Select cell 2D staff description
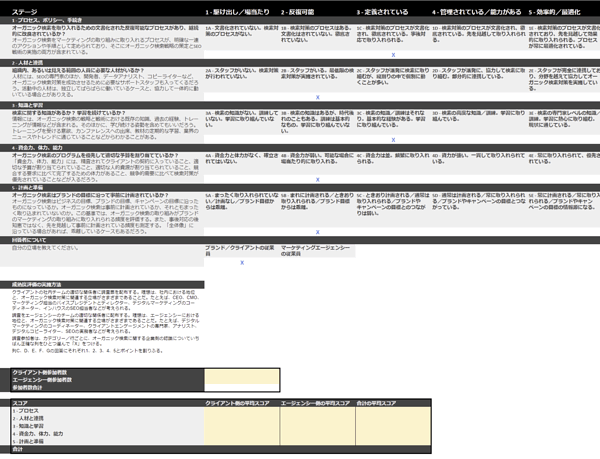This screenshot has width=600, height=459. click(479, 73)
